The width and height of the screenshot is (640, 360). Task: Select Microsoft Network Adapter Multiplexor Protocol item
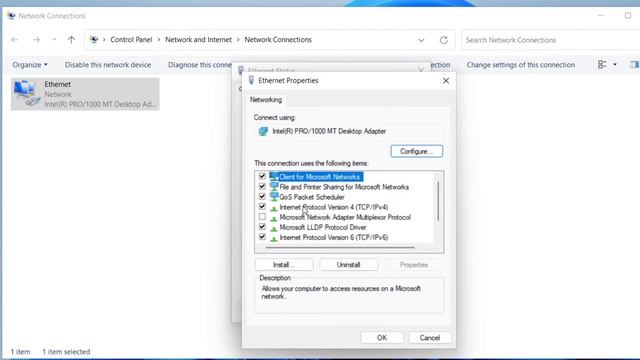pyautogui.click(x=345, y=217)
